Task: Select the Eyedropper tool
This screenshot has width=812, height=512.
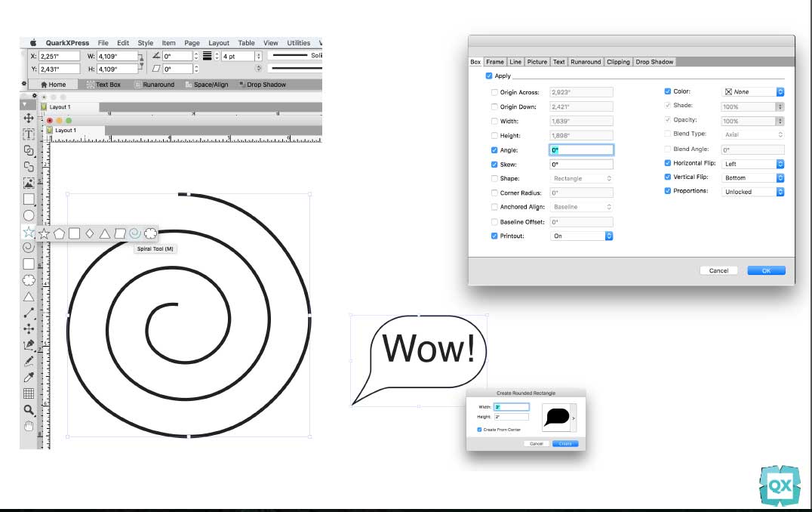Action: pyautogui.click(x=29, y=378)
